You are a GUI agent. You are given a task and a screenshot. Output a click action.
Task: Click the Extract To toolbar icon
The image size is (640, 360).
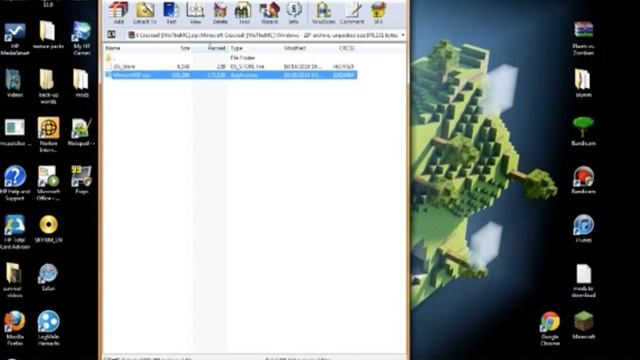(x=144, y=13)
